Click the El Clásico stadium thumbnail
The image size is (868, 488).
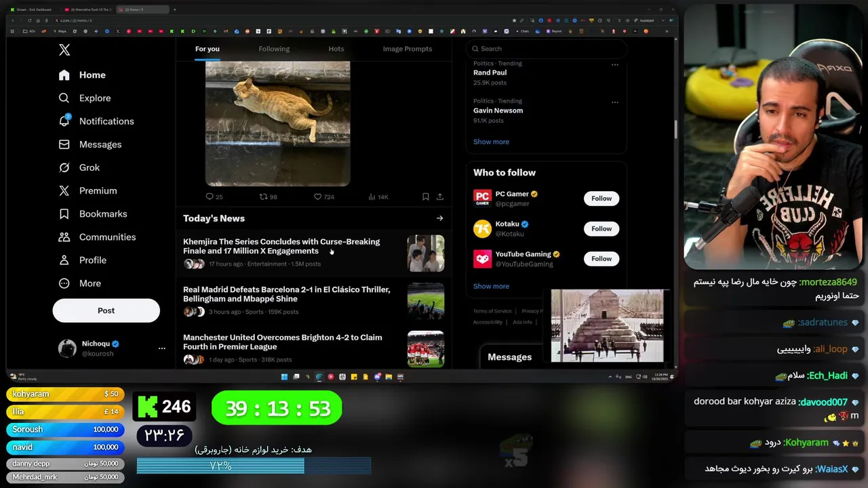click(x=426, y=301)
